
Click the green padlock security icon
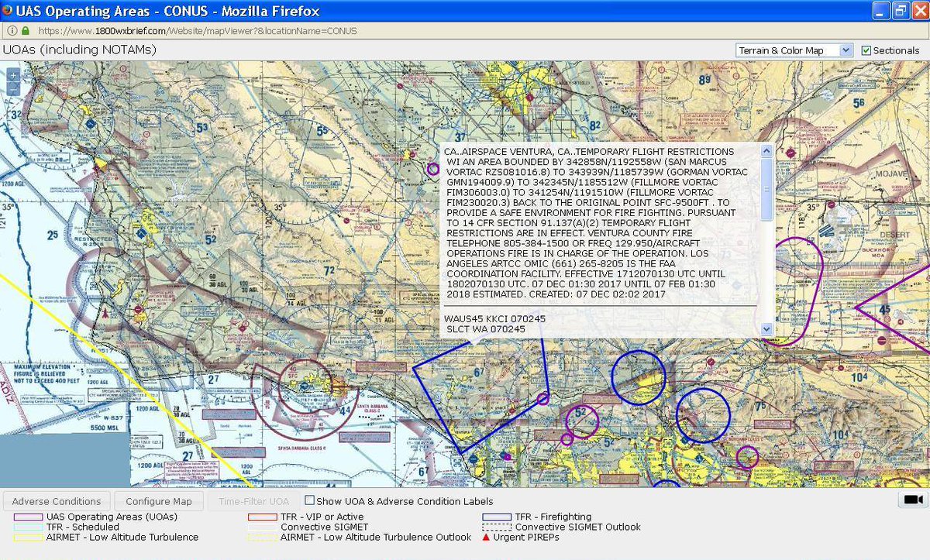click(25, 31)
